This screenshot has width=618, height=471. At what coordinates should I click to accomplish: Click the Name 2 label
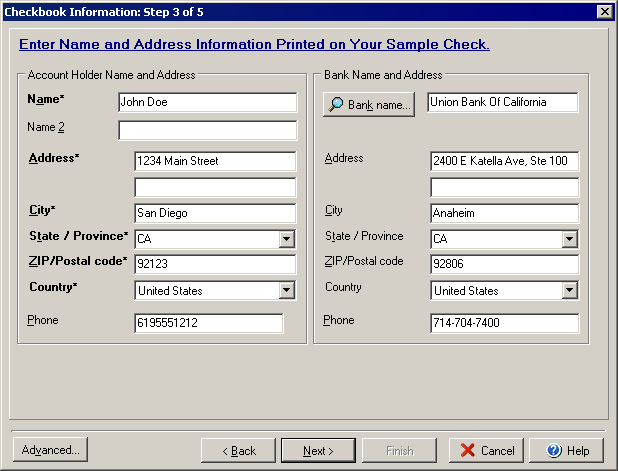click(46, 127)
